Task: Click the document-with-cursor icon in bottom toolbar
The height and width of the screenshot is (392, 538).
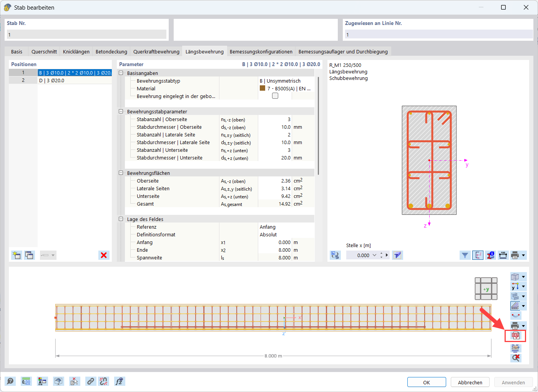Action: click(x=75, y=381)
